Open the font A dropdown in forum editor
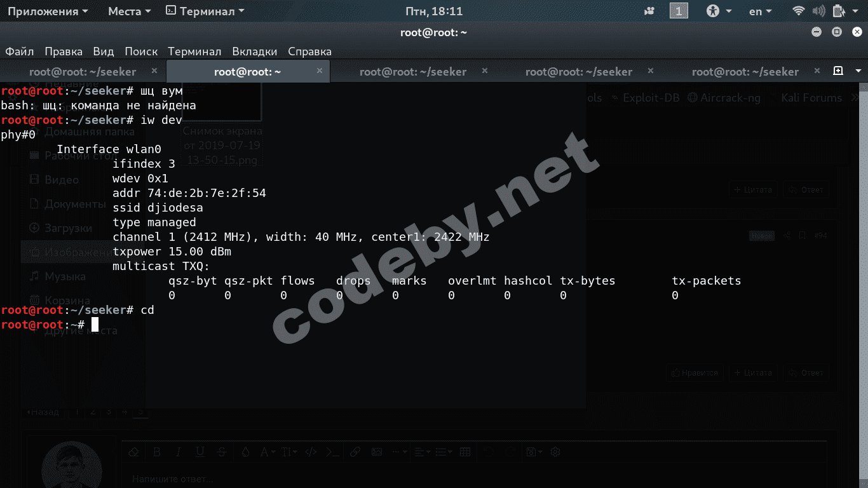 point(268,452)
